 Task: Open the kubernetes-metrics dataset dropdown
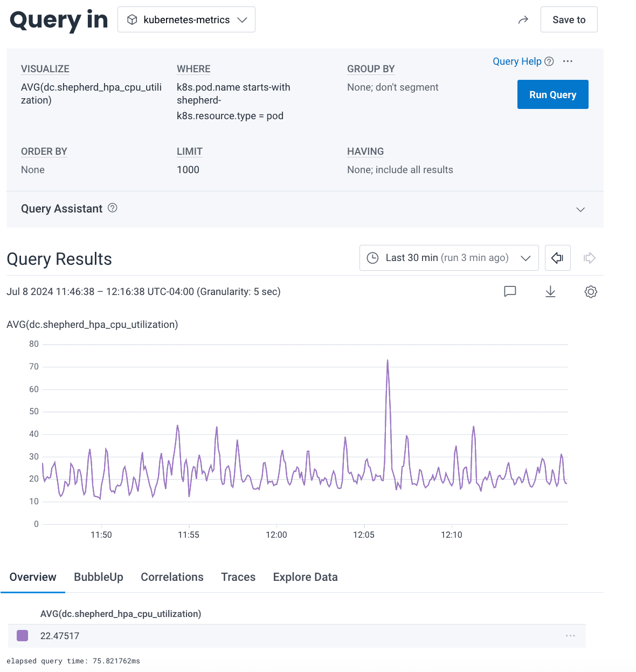(x=186, y=20)
